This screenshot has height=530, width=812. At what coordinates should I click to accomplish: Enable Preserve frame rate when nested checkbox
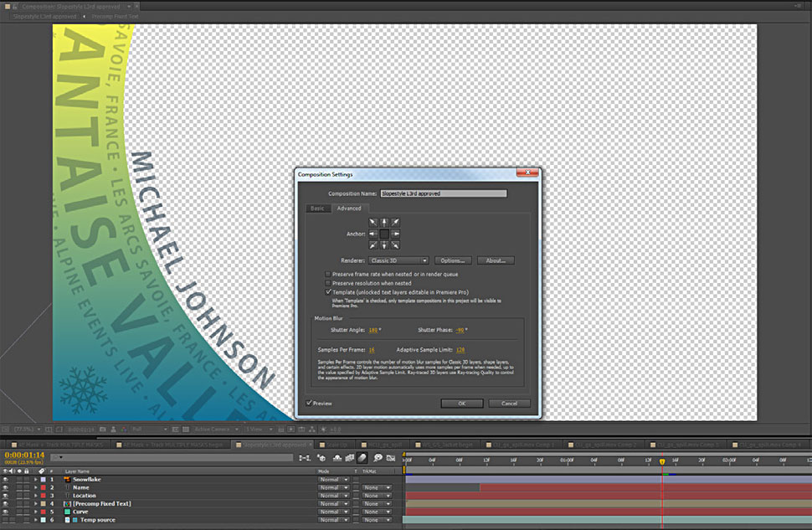pos(327,274)
